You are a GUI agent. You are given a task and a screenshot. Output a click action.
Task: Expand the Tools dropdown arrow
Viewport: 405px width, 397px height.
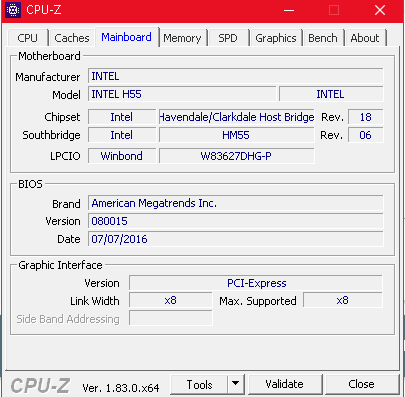[x=236, y=384]
